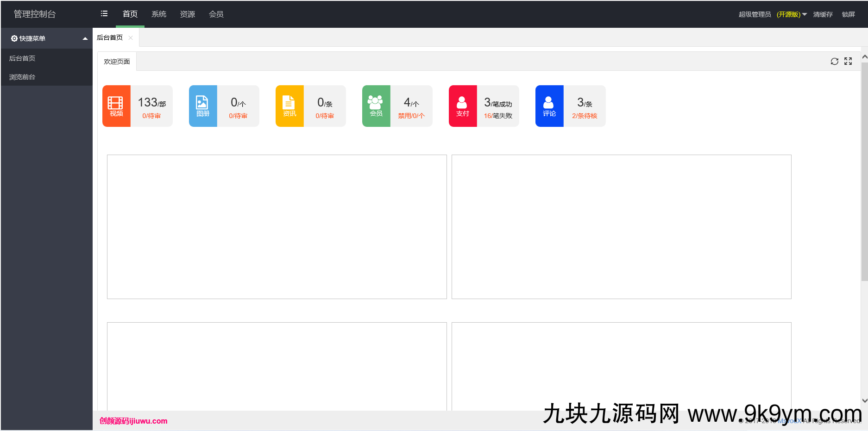Click 2/条待核 pending comments text
Screen dimensions: 868x431
coord(585,116)
